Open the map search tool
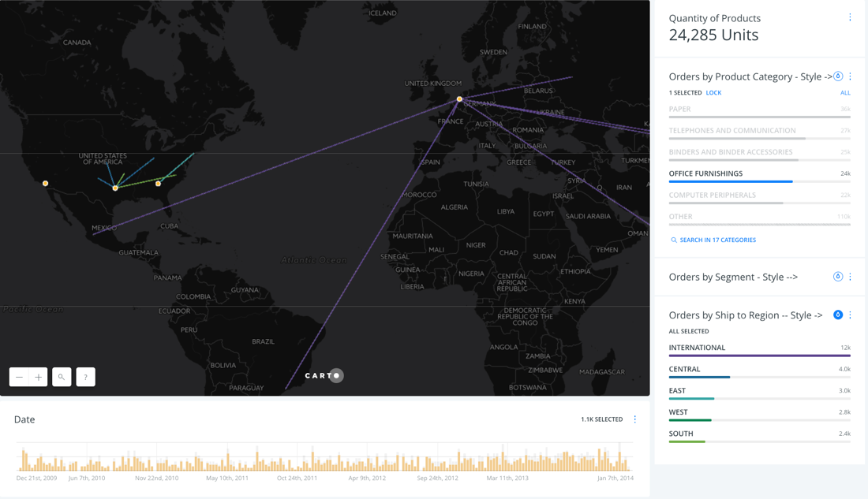 tap(62, 377)
